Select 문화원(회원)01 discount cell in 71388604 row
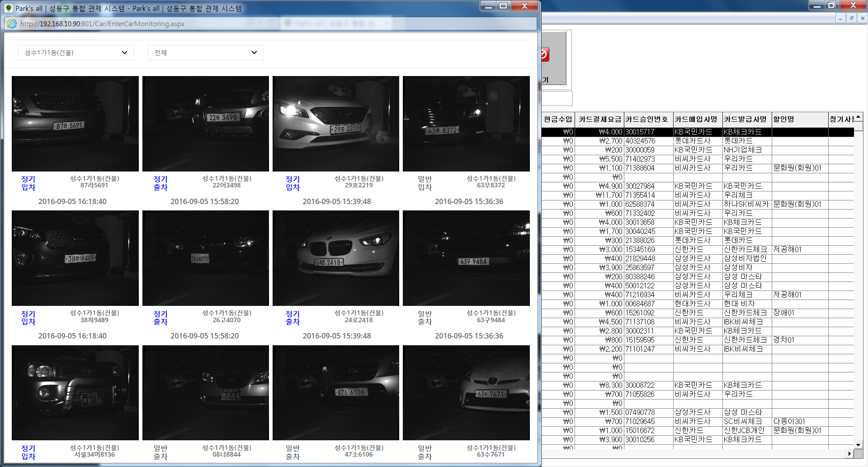Screen dimensions: 868x467 tap(800, 168)
